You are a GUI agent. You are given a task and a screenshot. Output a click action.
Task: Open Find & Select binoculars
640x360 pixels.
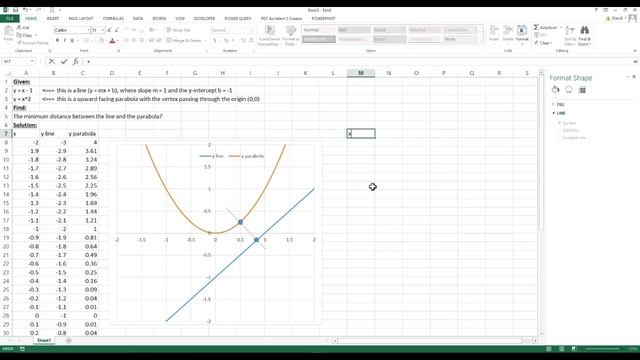click(584, 36)
